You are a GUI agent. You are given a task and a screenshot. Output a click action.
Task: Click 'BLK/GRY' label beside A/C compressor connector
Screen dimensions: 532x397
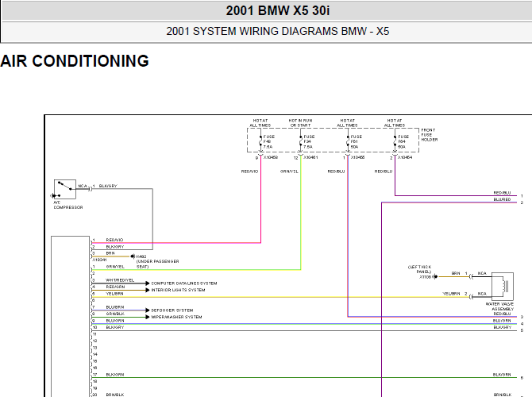(x=108, y=186)
